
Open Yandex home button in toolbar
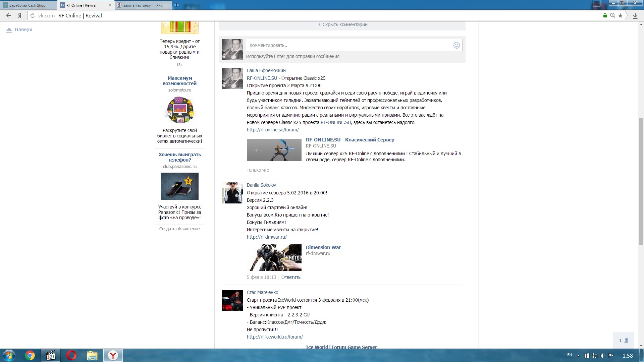coord(20,15)
